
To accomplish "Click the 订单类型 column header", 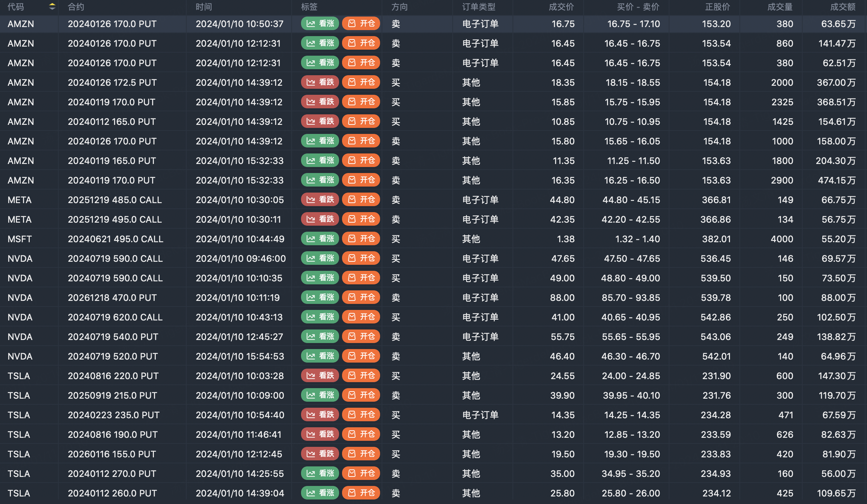I will tap(479, 7).
